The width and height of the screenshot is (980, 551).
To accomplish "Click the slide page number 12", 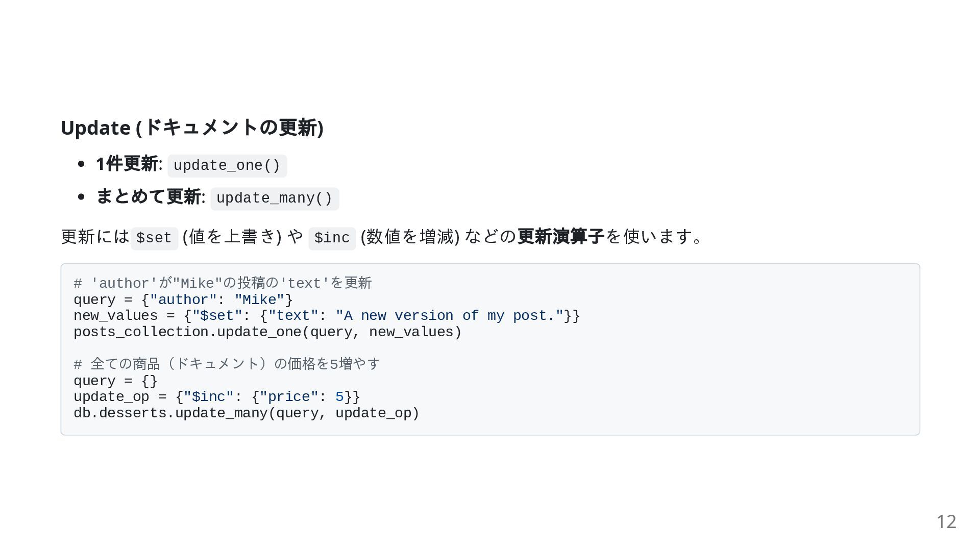I will coord(946,521).
